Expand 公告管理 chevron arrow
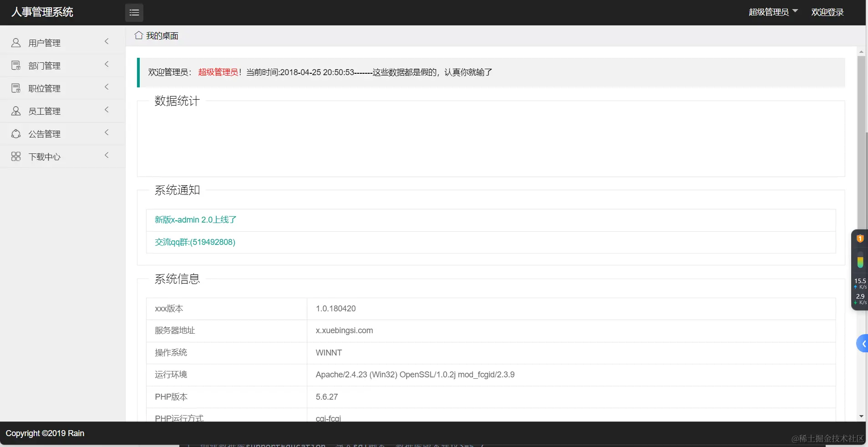868x447 pixels. pyautogui.click(x=107, y=132)
